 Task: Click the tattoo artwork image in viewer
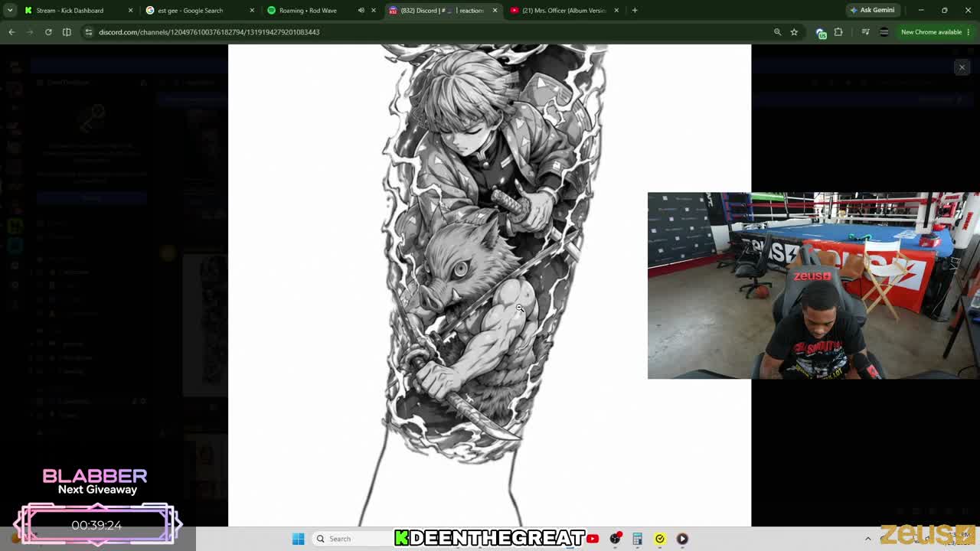pyautogui.click(x=489, y=285)
